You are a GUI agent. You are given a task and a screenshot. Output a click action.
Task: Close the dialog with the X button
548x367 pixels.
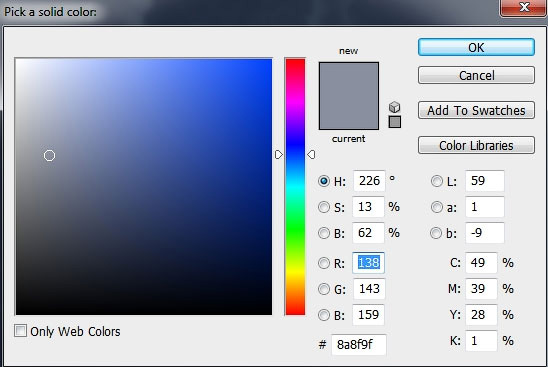point(523,8)
